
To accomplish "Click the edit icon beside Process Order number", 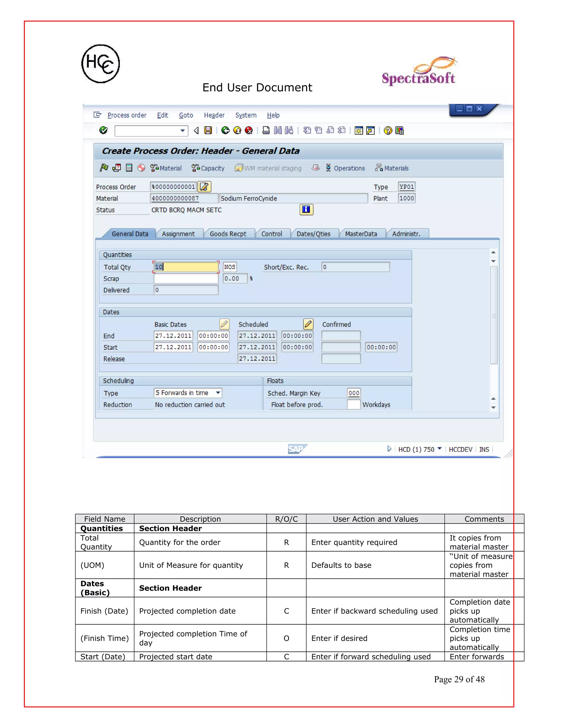I will [205, 187].
